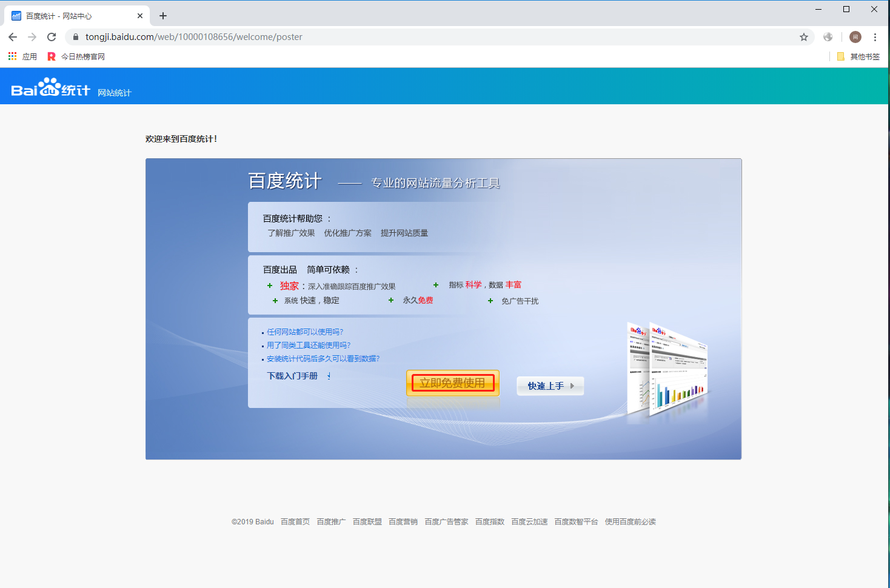
Task: Click the 专业的网站流量分析工具 tagline text
Action: point(435,183)
